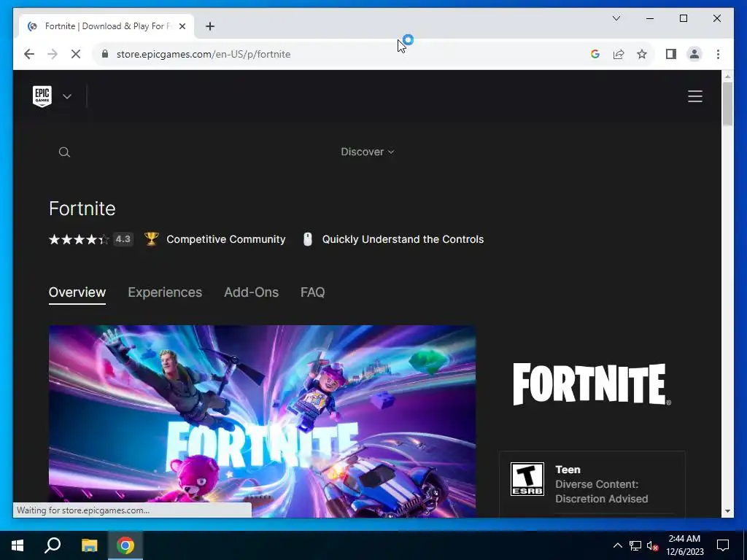
Task: Click the ESRB Teen rating icon
Action: (527, 478)
